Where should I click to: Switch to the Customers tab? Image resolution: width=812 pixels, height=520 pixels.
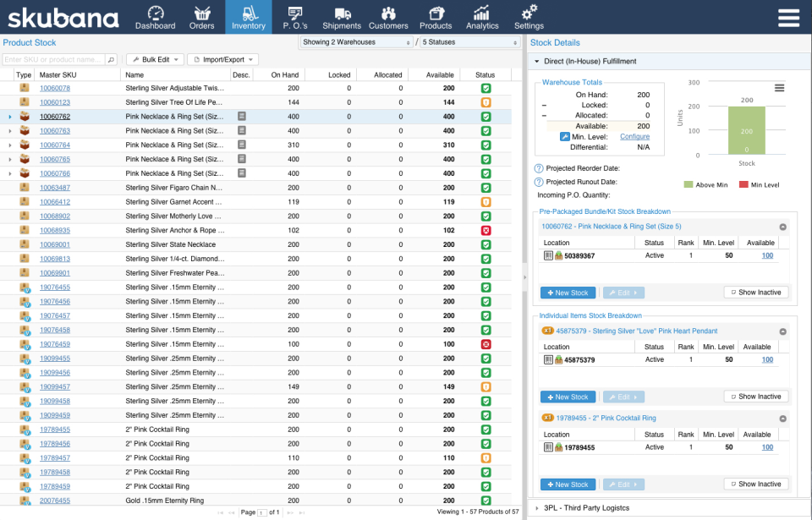388,17
